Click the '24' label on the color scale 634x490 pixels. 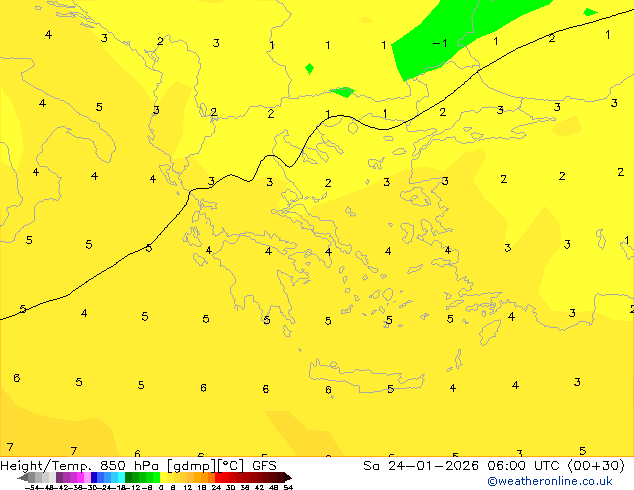216,487
